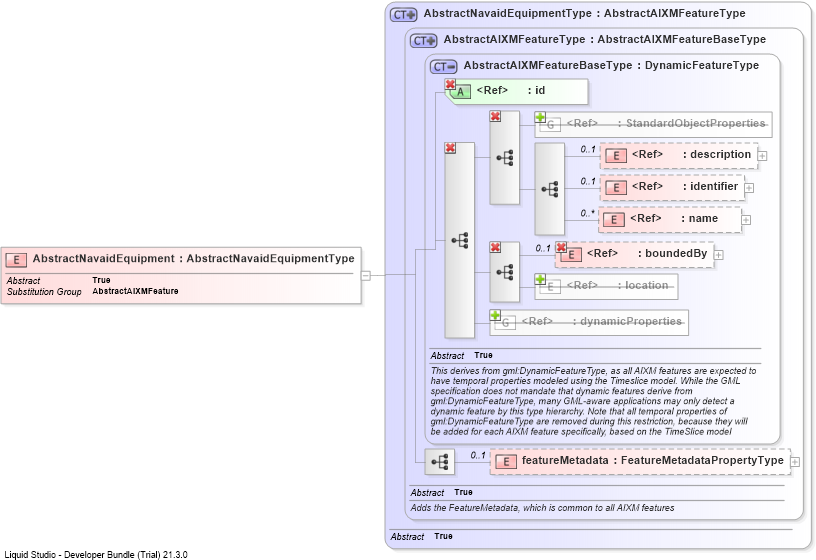The height and width of the screenshot is (560, 816).
Task: Select the description element reference
Action: tap(679, 155)
